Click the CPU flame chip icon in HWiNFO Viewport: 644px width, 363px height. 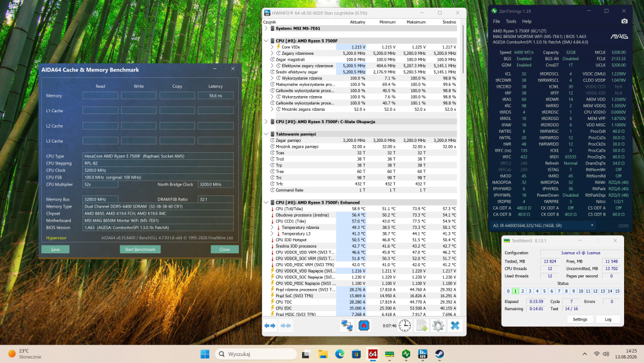363,326
